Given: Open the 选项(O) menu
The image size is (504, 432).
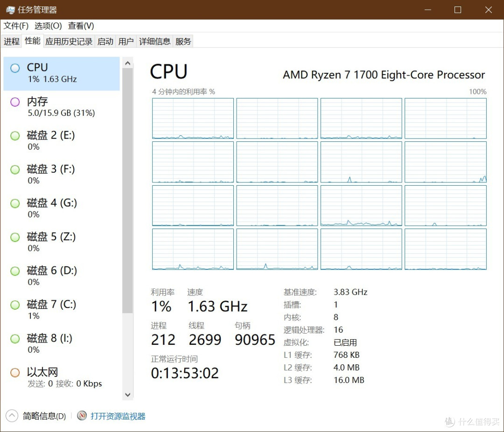Looking at the screenshot, I should pos(48,26).
